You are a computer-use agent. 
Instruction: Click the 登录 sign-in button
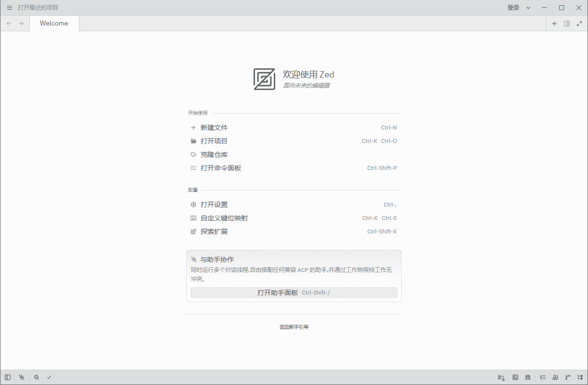click(513, 8)
